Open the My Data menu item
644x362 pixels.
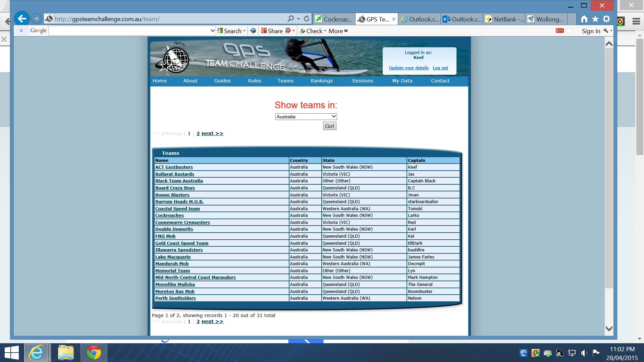pos(402,81)
